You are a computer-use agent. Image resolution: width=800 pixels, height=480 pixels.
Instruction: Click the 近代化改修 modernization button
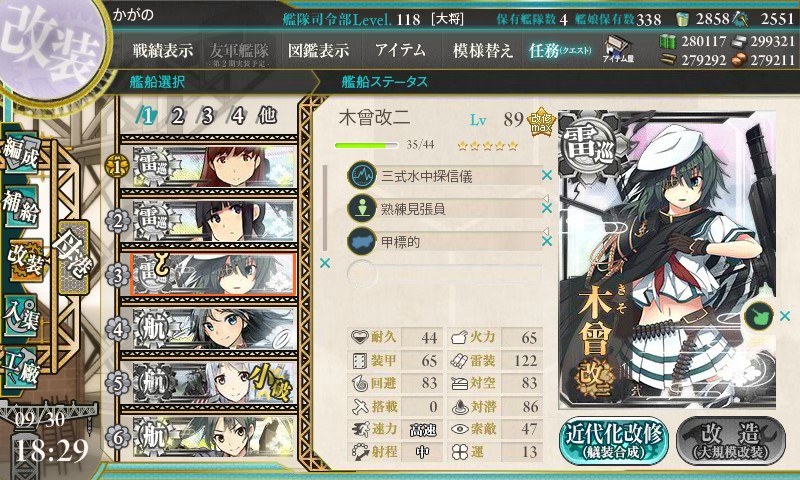tap(613, 441)
